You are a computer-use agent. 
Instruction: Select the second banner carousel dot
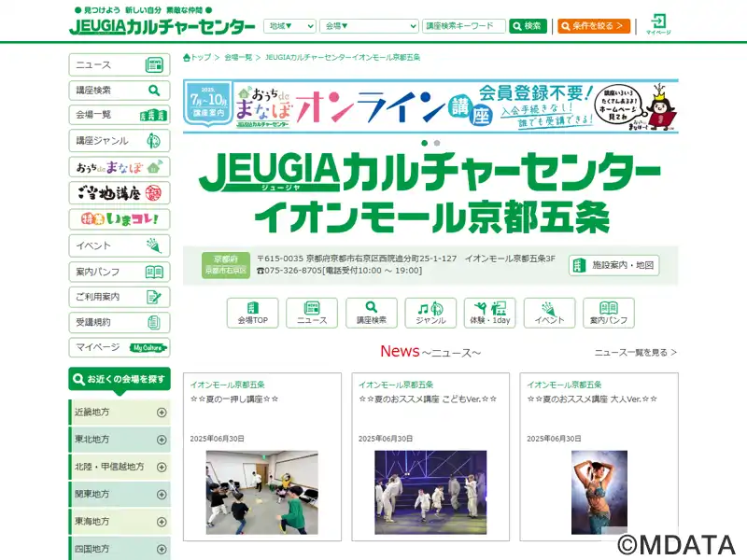coord(437,143)
